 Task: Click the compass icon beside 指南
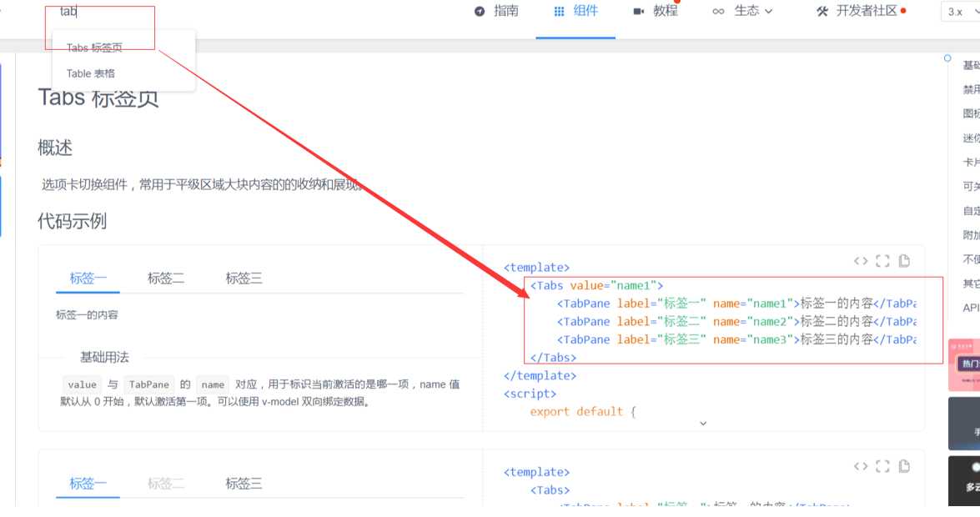coord(480,11)
